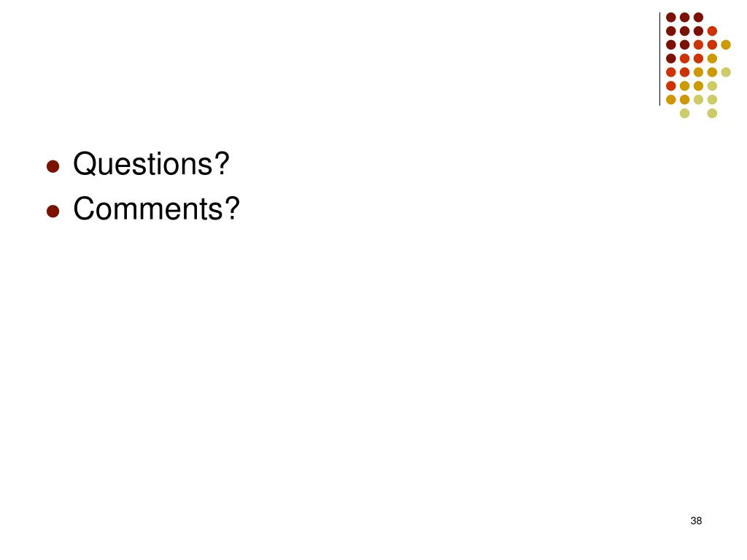Select the orange dot ending the second row
This screenshot has height=560, width=747.
712,31
